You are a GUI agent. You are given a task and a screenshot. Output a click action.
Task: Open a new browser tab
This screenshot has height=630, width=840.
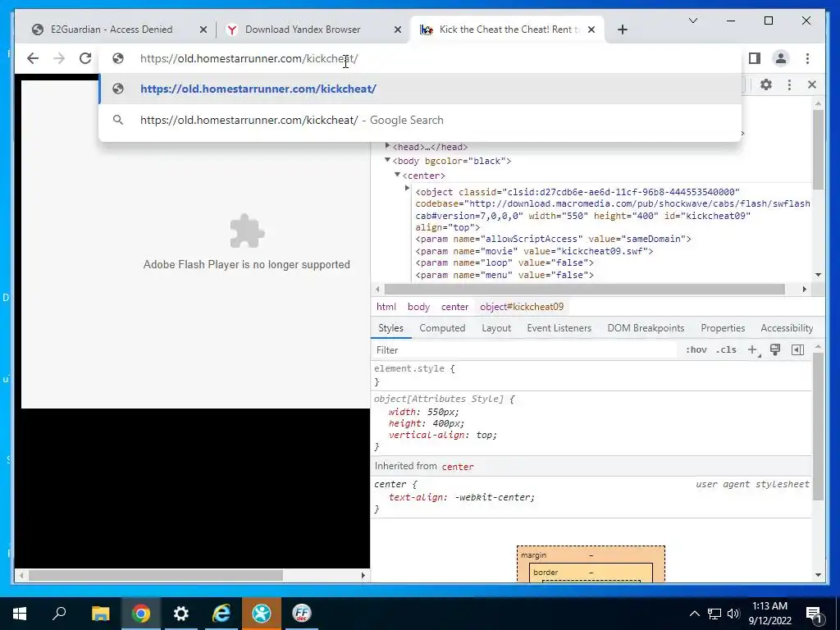622,30
